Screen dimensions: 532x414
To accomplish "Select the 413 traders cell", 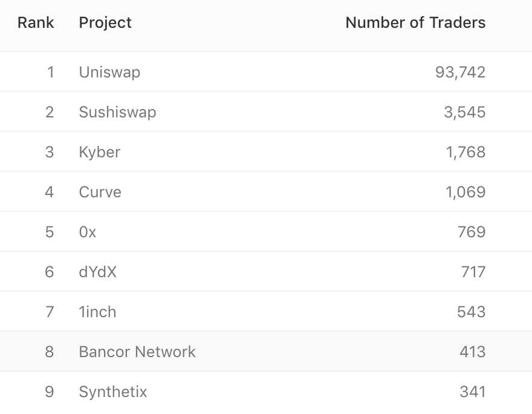I will pyautogui.click(x=473, y=352).
